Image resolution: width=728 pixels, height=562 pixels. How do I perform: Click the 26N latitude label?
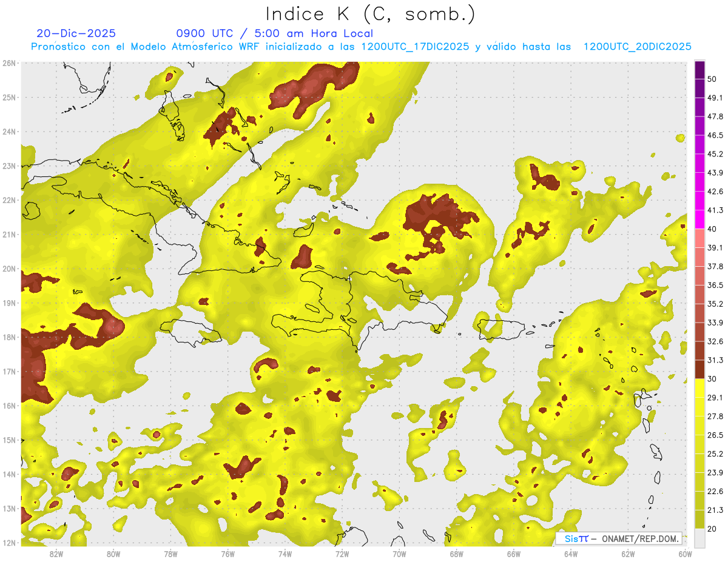(x=9, y=63)
